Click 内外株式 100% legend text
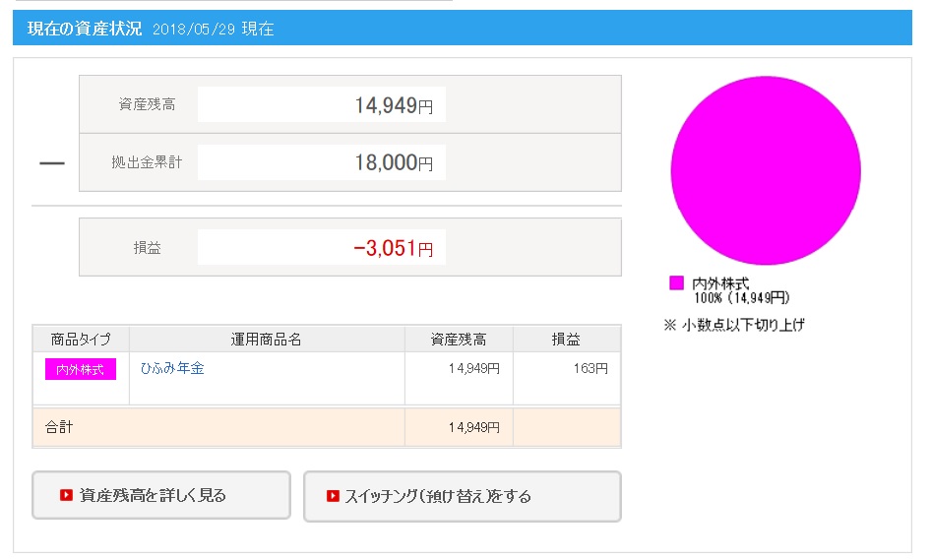This screenshot has width=931, height=560. tap(741, 290)
